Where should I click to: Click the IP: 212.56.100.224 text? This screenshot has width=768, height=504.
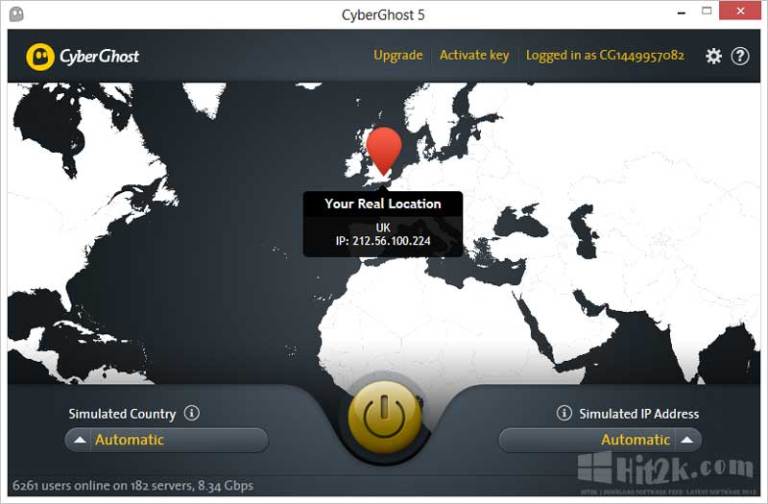pyautogui.click(x=383, y=241)
